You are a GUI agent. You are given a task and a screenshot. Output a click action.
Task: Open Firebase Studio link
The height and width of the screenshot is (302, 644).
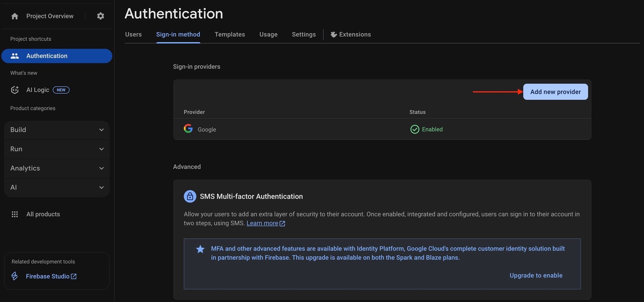point(48,276)
